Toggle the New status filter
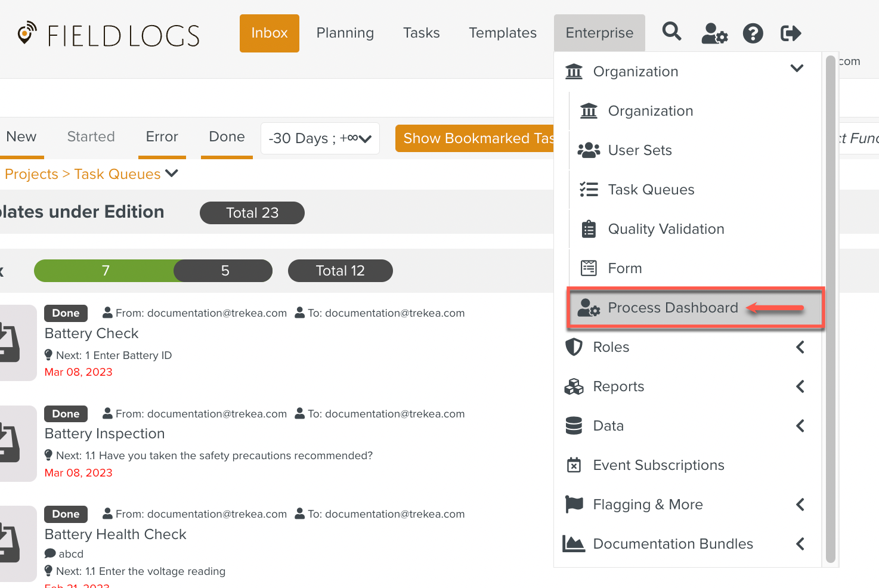The image size is (879, 588). click(21, 137)
